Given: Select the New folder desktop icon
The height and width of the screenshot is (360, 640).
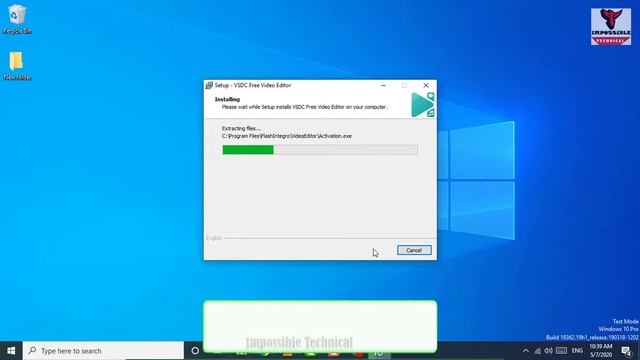Looking at the screenshot, I should pyautogui.click(x=17, y=65).
